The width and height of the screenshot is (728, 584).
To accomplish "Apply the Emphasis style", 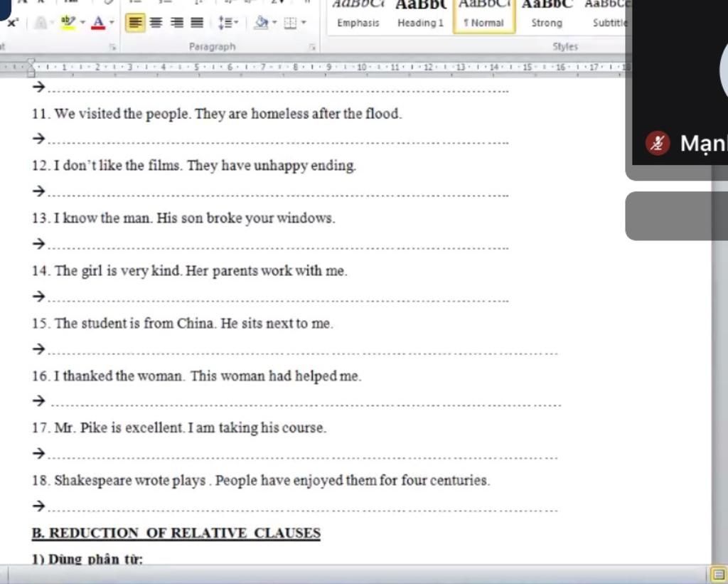I will tap(358, 17).
